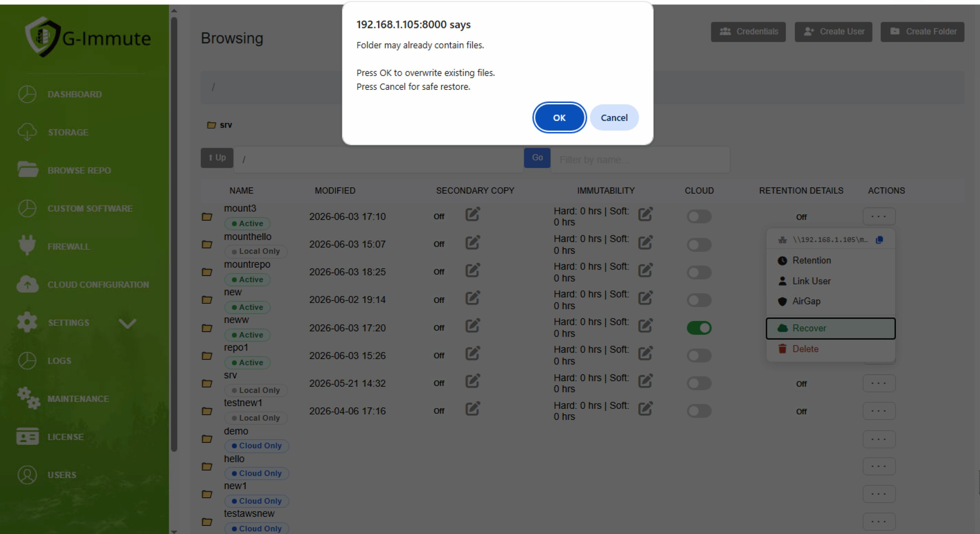Click the Create Folder button
Image resolution: width=980 pixels, height=534 pixels.
(x=922, y=32)
